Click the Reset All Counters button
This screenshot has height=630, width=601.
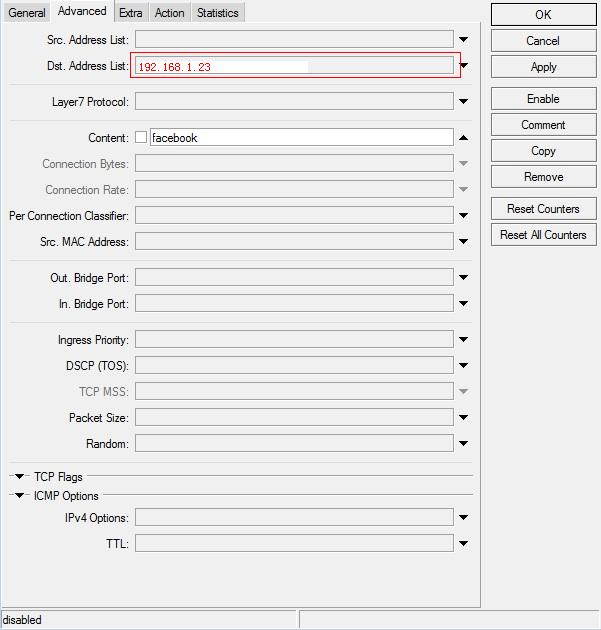[x=543, y=235]
